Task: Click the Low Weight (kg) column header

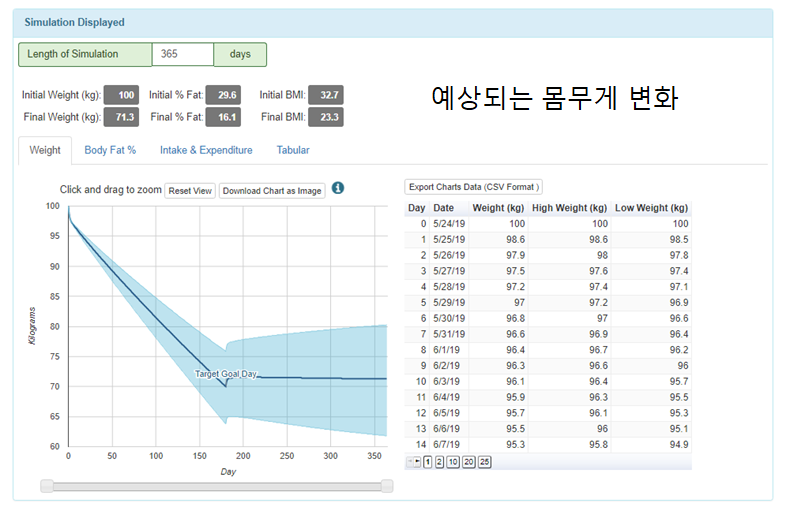Action: [652, 208]
